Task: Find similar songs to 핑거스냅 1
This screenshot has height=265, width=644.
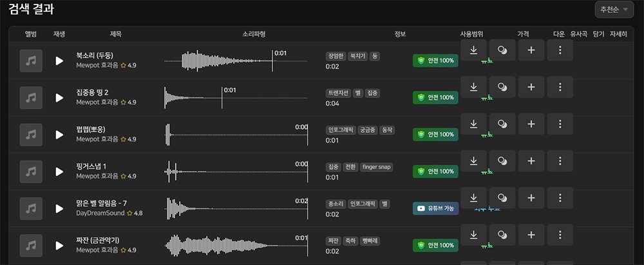Action: [502, 161]
